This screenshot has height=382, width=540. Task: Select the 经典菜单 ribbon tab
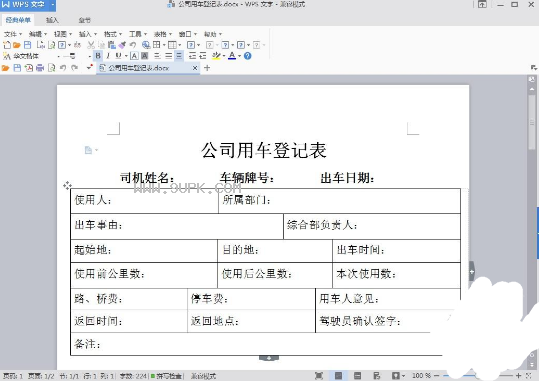pyautogui.click(x=18, y=20)
